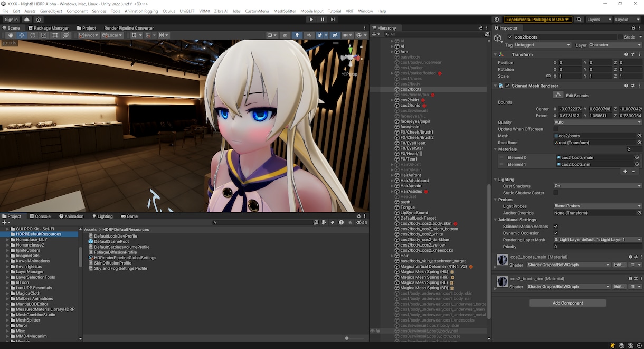Screen dimensions: 644x349
Task: Open Transform component help icon
Action: point(626,54)
